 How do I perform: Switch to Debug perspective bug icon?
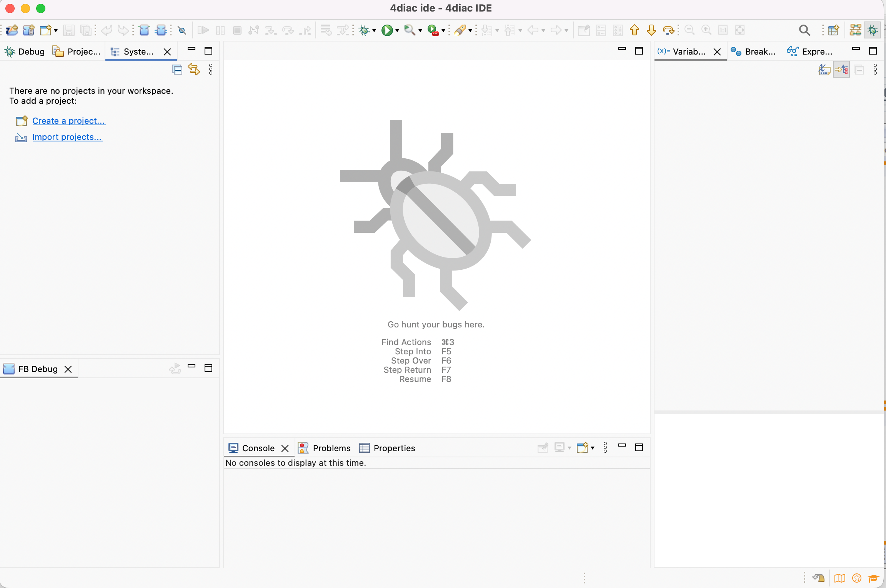coord(872,30)
